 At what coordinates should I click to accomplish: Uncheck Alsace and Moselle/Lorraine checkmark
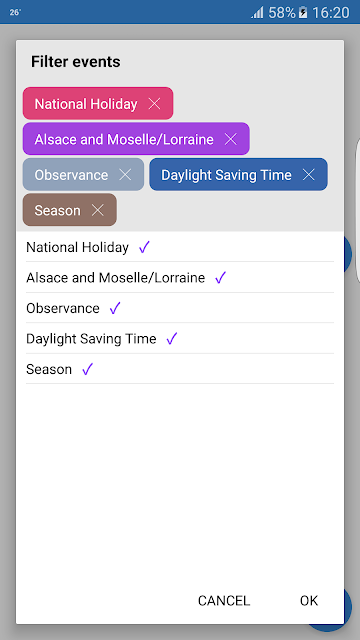(220, 278)
